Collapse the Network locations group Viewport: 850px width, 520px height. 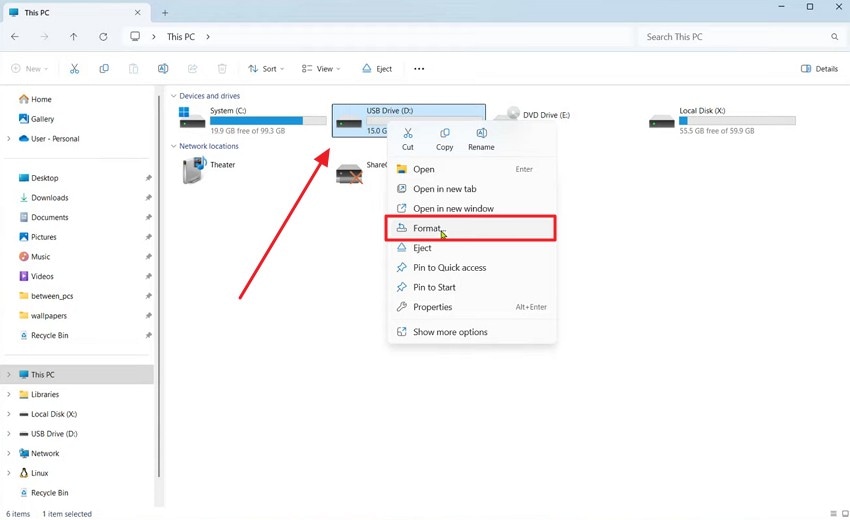click(173, 146)
